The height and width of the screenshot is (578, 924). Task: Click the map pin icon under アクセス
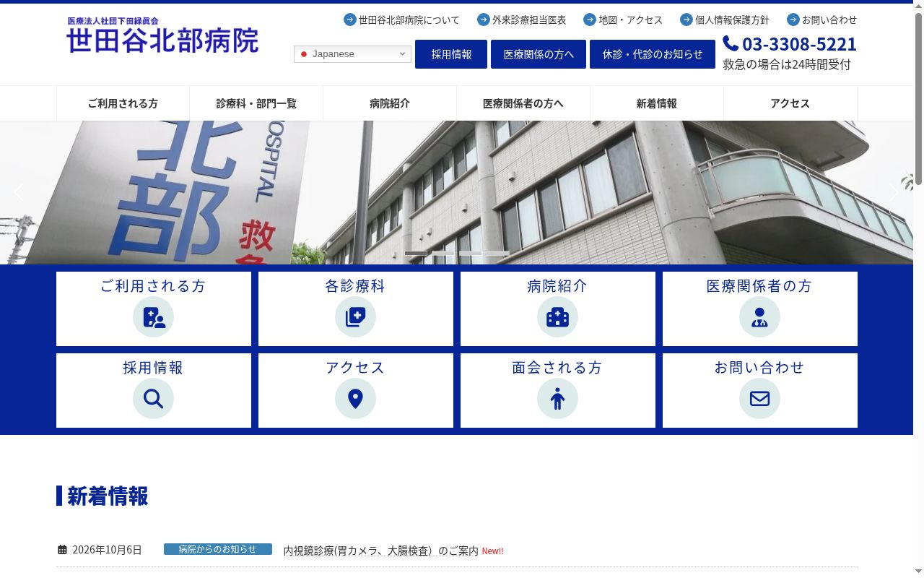(356, 399)
